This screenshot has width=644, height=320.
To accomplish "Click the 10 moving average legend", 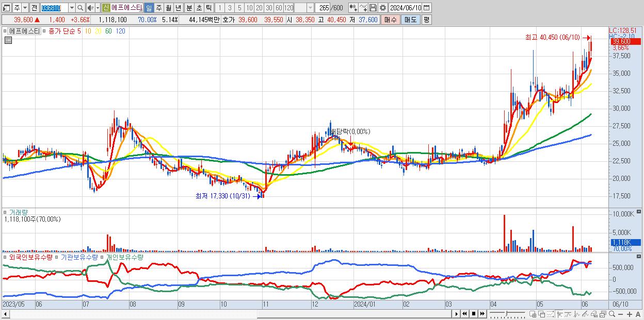I will point(88,31).
